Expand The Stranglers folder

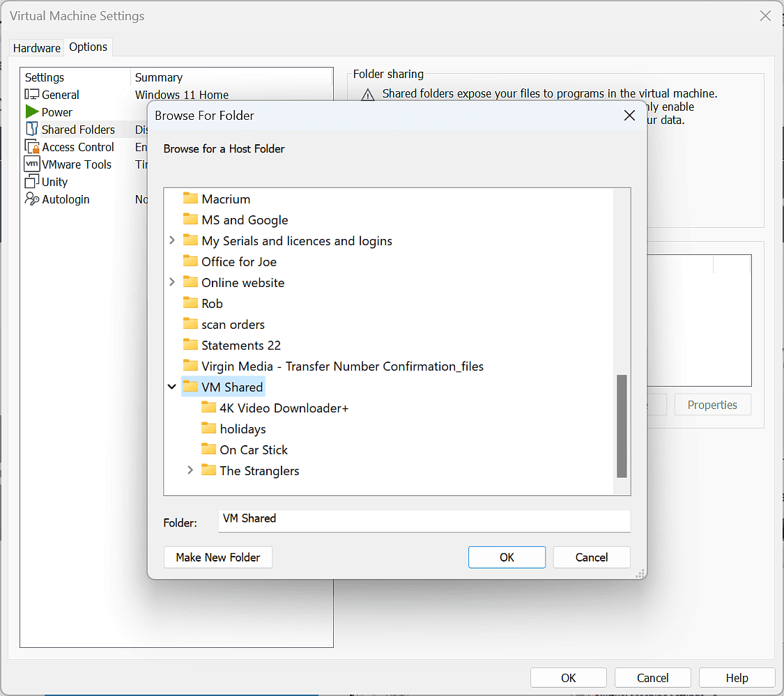(x=190, y=470)
